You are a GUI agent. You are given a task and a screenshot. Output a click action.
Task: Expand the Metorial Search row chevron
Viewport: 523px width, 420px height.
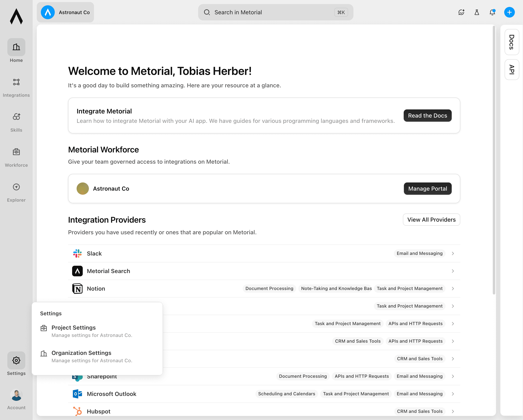(453, 271)
